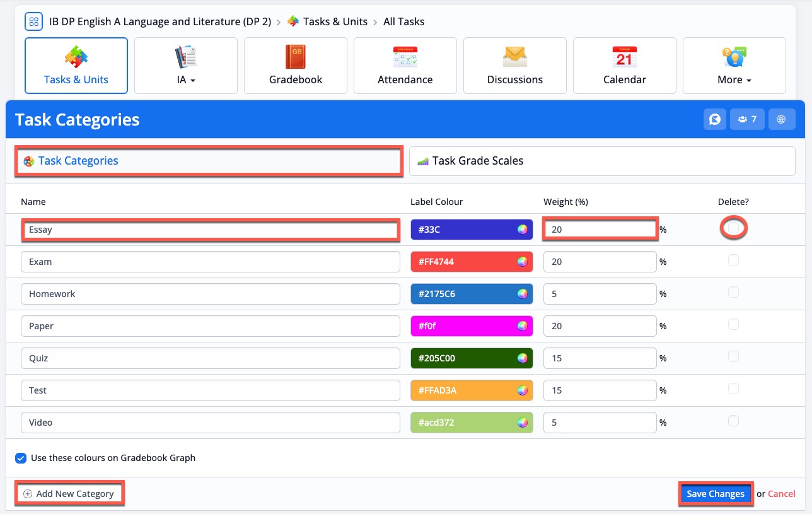812x514 pixels.
Task: Open the Discussions envelope icon
Action: click(x=514, y=57)
